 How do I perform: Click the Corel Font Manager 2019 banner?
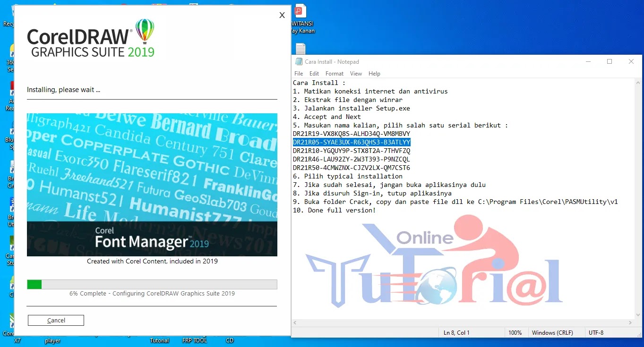point(152,185)
